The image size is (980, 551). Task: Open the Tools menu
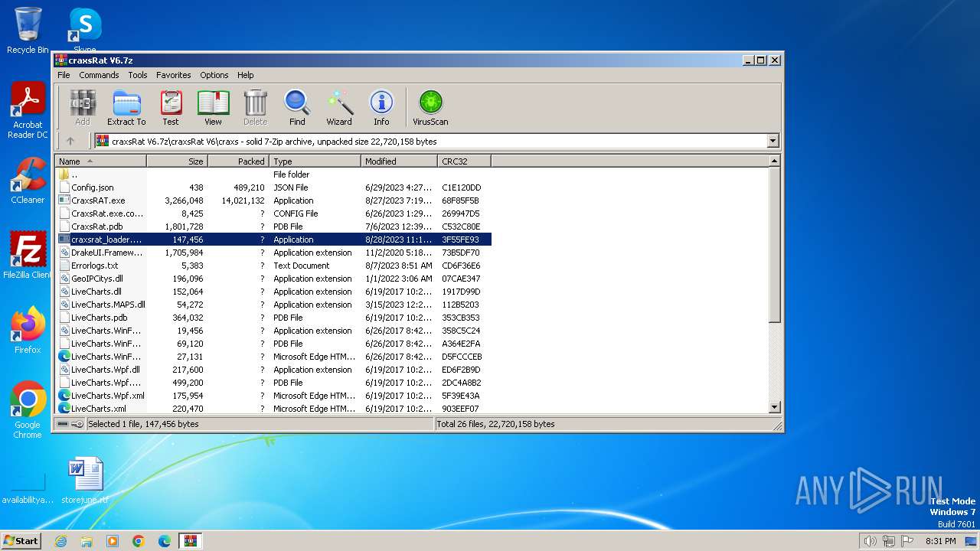(x=138, y=75)
